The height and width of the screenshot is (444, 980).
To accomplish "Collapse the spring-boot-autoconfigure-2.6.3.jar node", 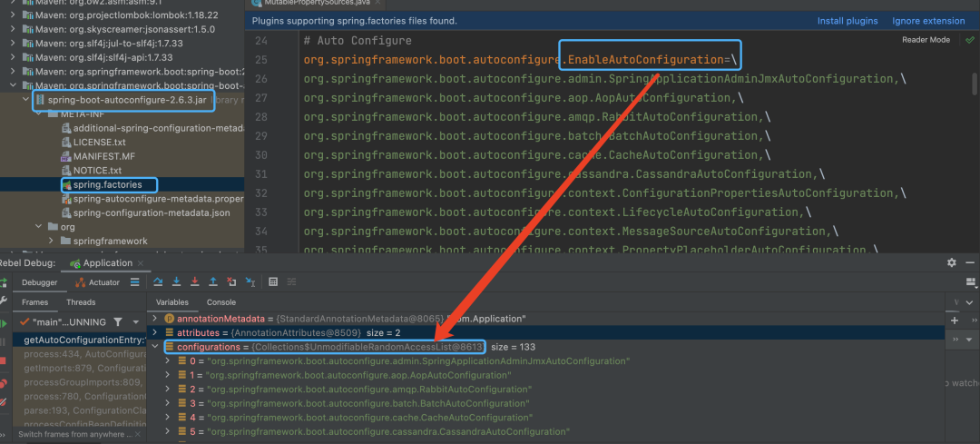I will [25, 100].
